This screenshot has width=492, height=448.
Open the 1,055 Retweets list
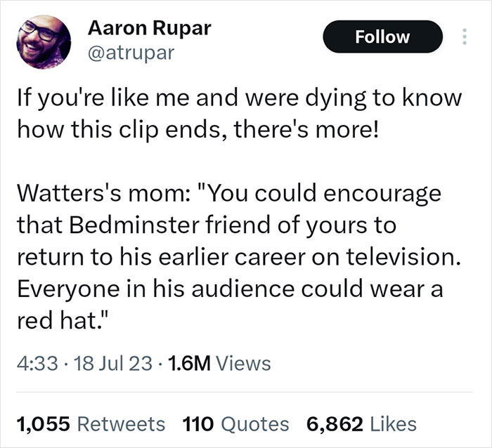pyautogui.click(x=90, y=423)
